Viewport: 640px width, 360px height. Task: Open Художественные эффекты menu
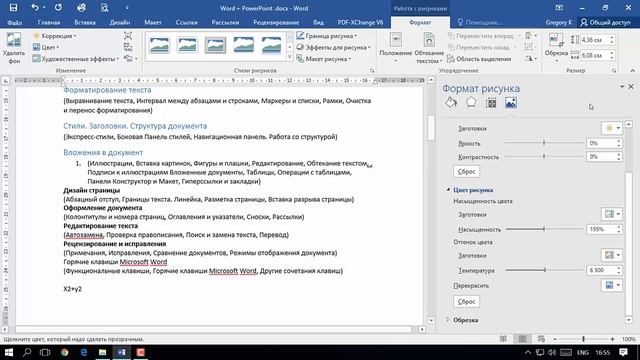[76, 59]
